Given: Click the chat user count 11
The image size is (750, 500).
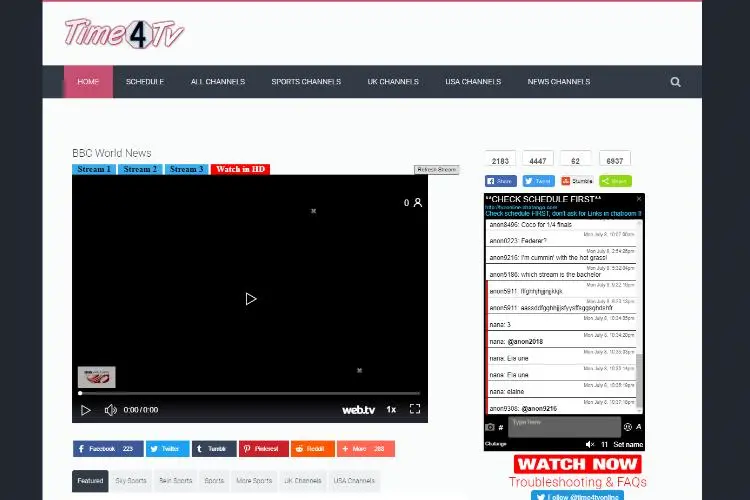Looking at the screenshot, I should pyautogui.click(x=604, y=444).
